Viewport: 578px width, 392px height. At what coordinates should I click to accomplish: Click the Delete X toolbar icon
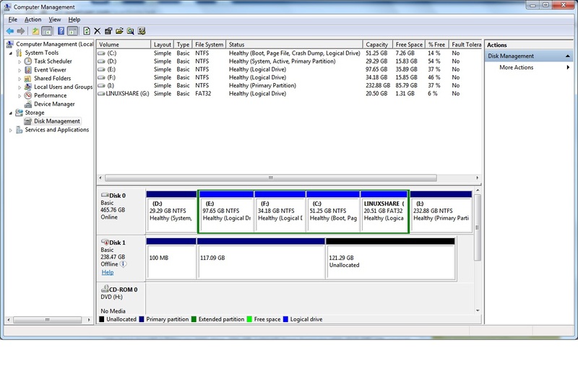point(98,31)
